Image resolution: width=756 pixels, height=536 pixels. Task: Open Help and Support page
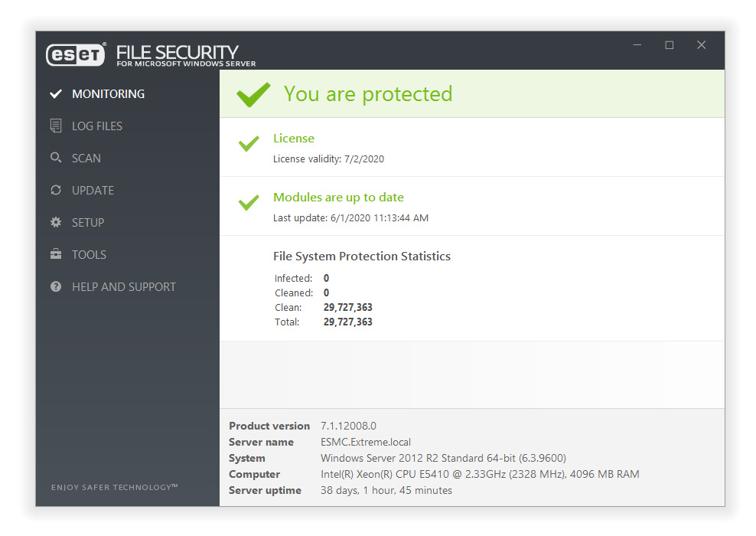pyautogui.click(x=124, y=287)
